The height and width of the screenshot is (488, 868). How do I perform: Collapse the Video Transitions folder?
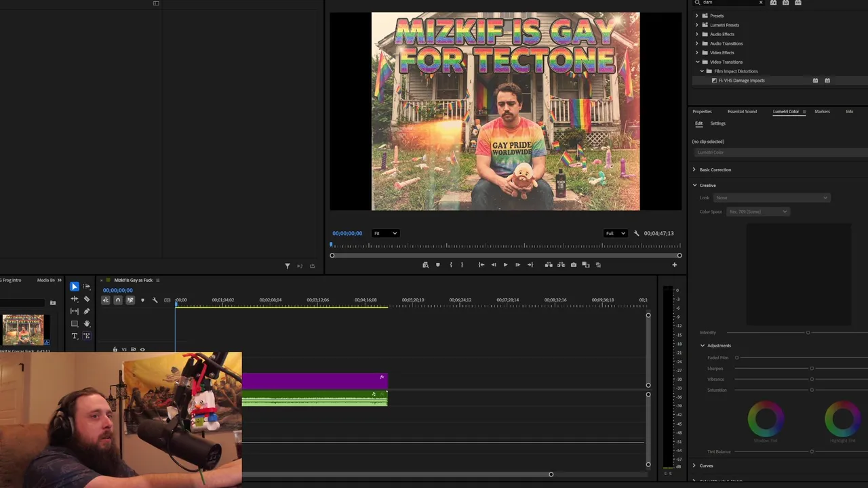697,62
